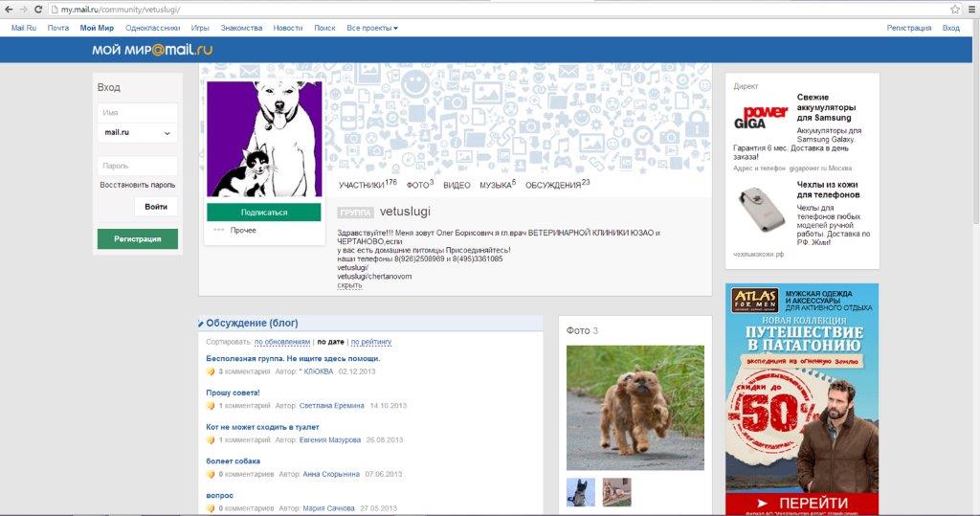Open Игры in top navigation
The image size is (980, 516).
200,28
